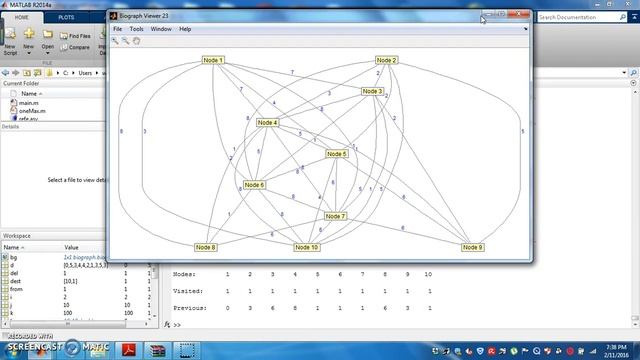Click the fx function browser icon
Screen dimensions: 640x360
click(167, 324)
